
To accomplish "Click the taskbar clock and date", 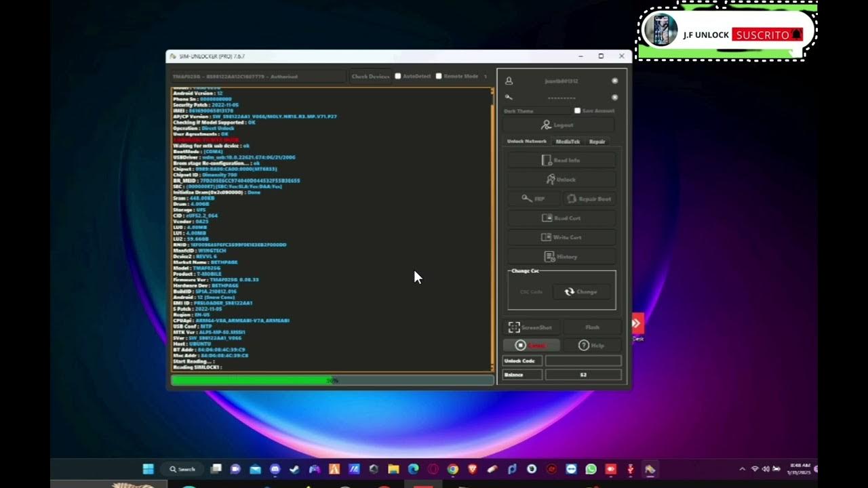I will [x=800, y=469].
